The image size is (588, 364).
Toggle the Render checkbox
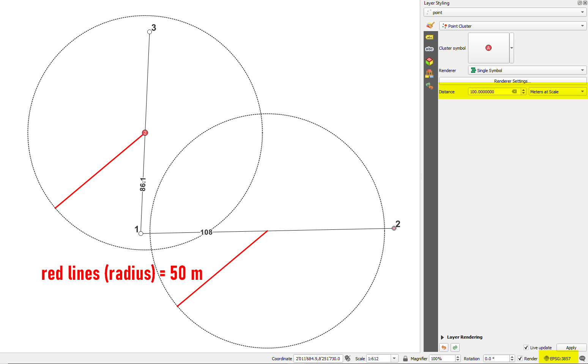click(x=520, y=358)
